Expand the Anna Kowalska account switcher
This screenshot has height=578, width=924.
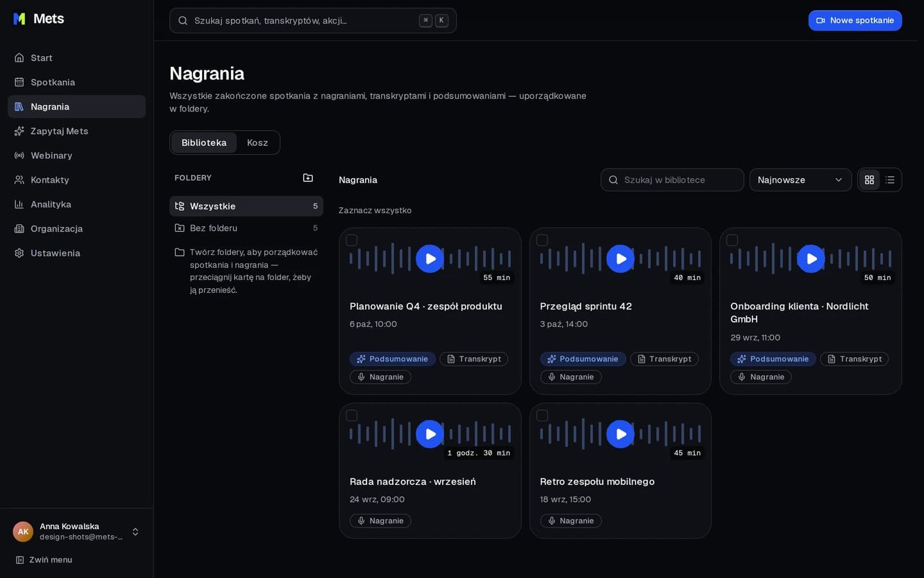(76, 532)
